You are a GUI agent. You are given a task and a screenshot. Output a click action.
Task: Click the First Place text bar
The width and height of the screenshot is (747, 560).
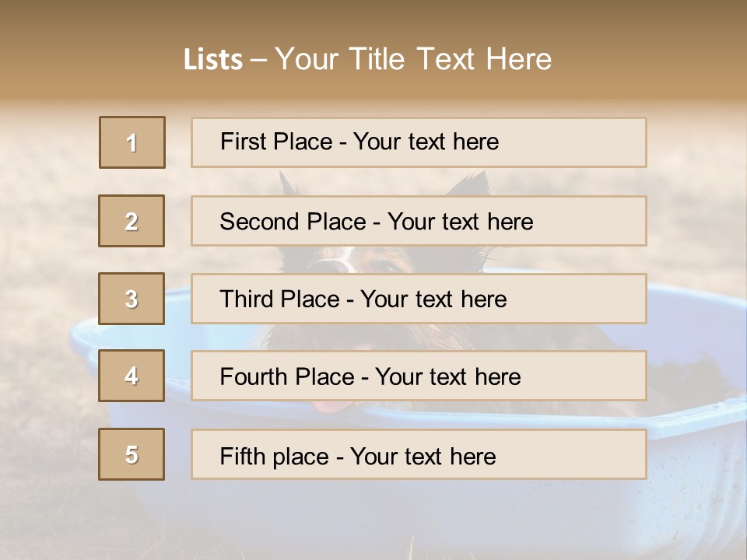click(419, 142)
